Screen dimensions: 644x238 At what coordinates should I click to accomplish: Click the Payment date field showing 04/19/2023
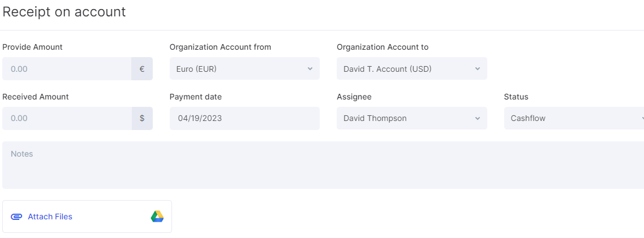coord(244,119)
